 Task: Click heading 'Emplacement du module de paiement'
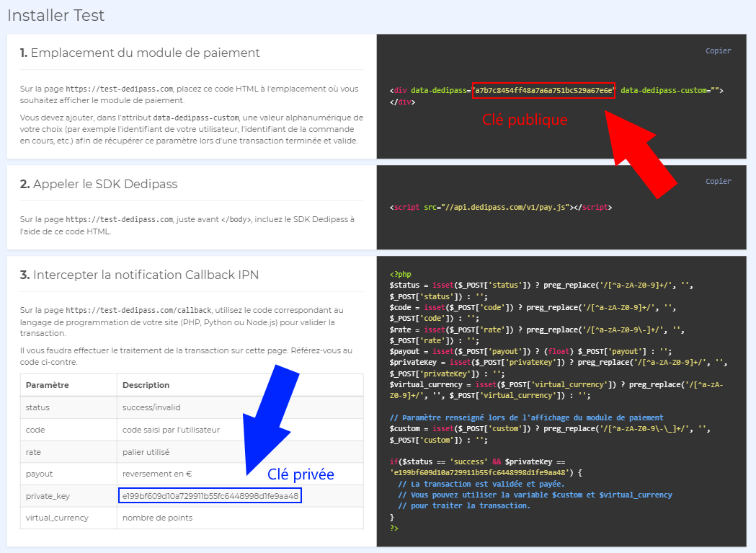coord(140,53)
